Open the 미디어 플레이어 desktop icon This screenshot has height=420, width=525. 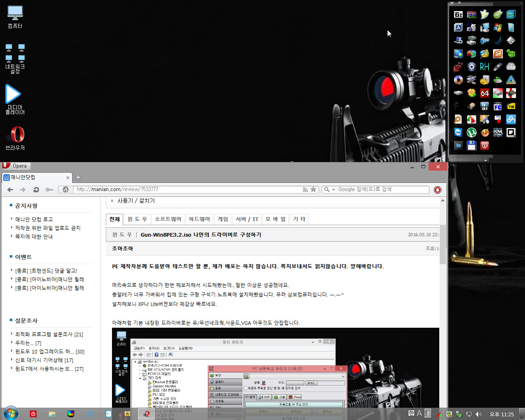click(15, 99)
